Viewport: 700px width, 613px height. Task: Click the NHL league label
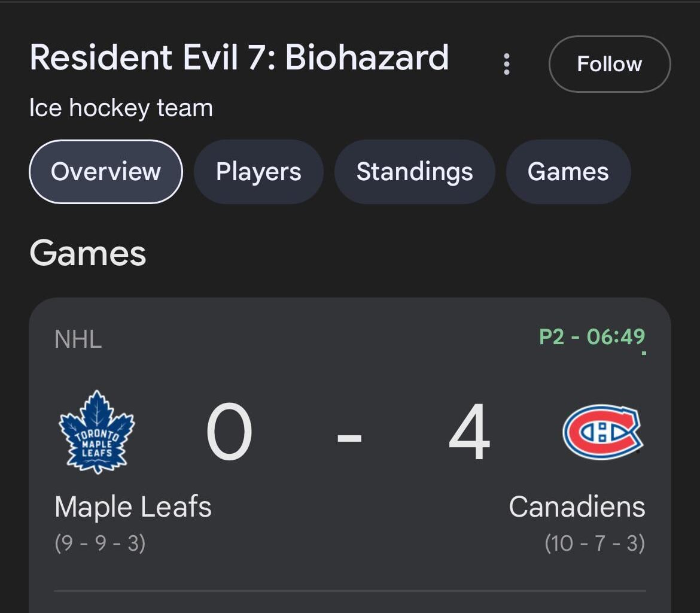pos(78,340)
